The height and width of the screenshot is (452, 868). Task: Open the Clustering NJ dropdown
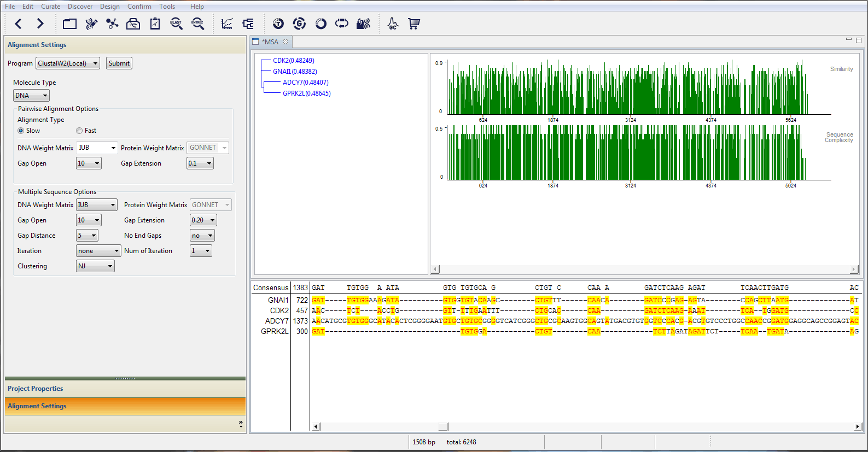coord(95,266)
